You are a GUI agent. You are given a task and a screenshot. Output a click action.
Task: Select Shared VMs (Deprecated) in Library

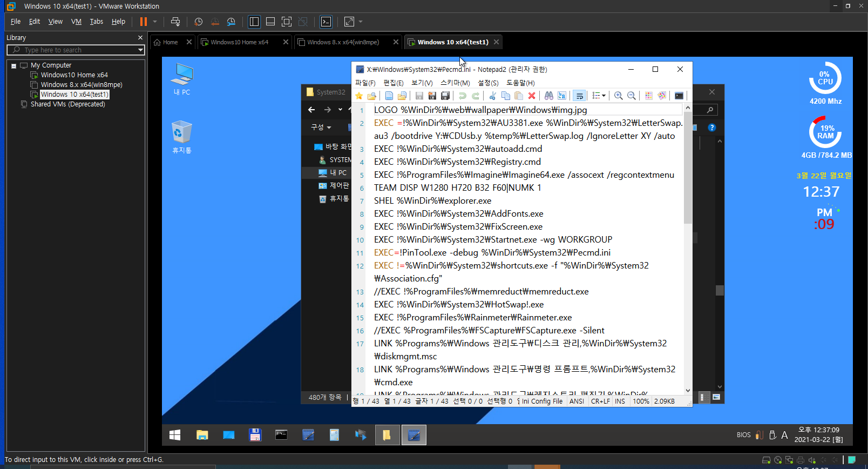(x=67, y=104)
